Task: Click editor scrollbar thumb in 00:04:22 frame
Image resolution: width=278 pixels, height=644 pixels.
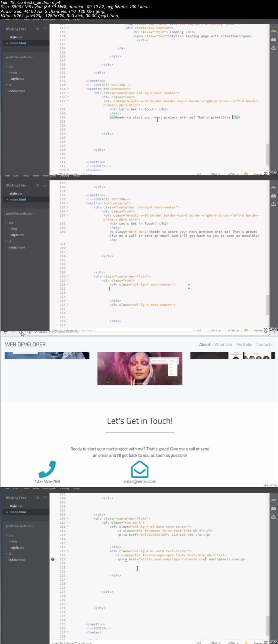Action: [x=268, y=305]
